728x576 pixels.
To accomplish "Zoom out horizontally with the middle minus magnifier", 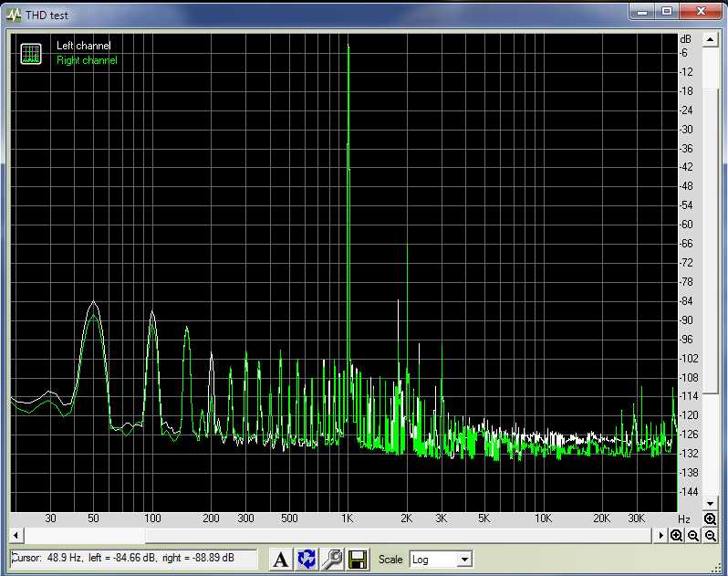I will click(x=693, y=536).
